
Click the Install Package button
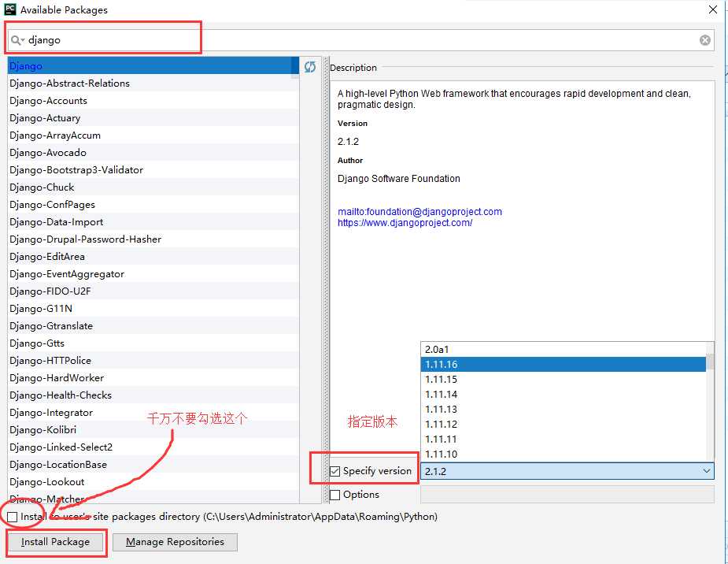pyautogui.click(x=55, y=542)
